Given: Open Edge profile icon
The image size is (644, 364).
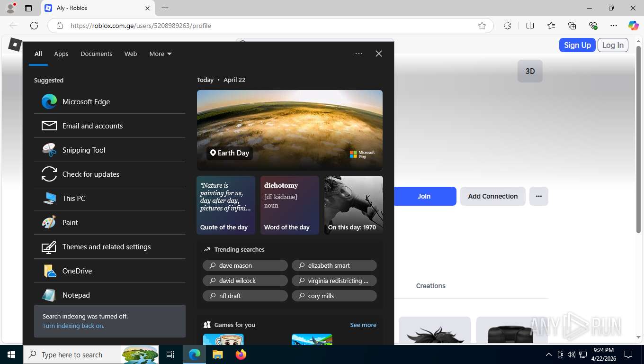Looking at the screenshot, I should (x=10, y=8).
